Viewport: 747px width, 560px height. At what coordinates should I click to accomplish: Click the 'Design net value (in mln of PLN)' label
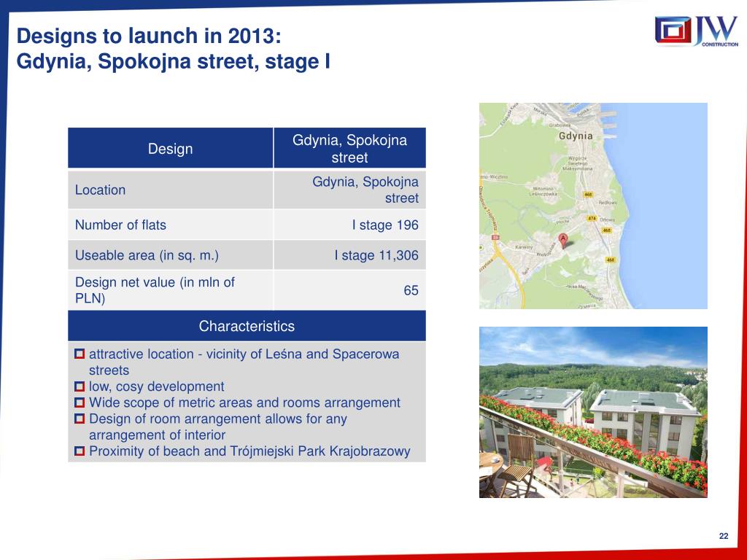click(x=155, y=290)
